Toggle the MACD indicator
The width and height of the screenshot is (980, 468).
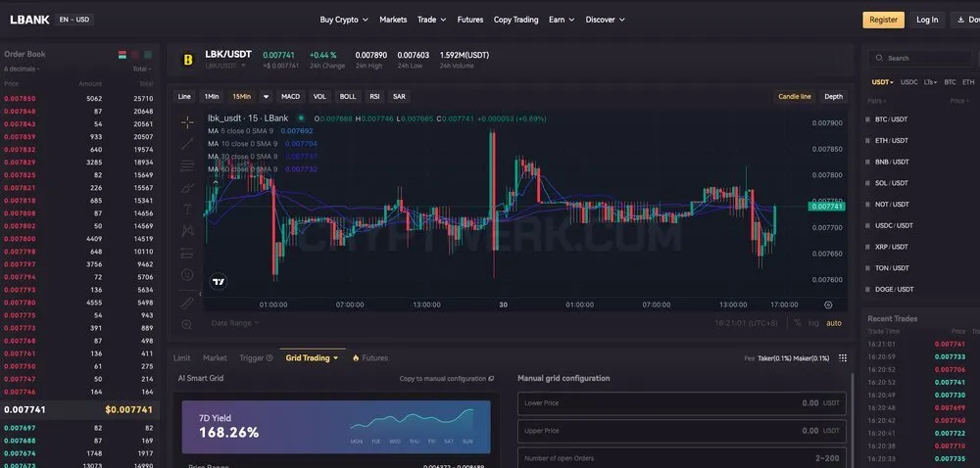coord(291,97)
